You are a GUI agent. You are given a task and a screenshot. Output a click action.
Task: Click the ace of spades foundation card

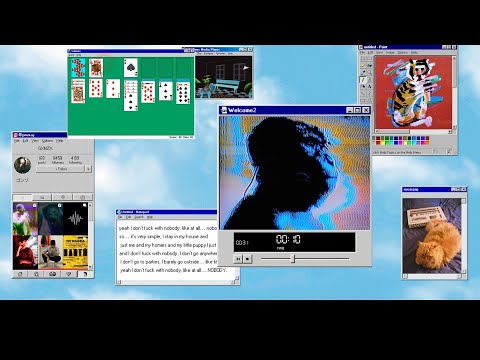131,68
